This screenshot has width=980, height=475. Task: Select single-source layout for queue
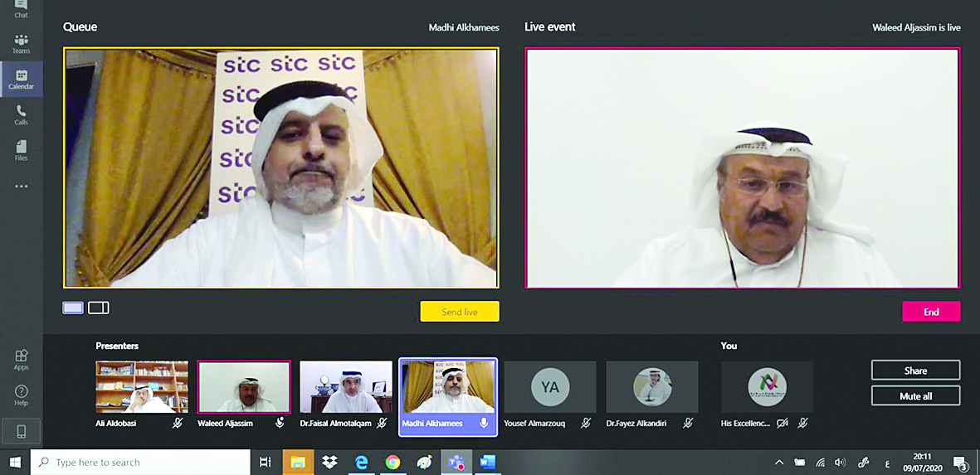click(x=73, y=308)
